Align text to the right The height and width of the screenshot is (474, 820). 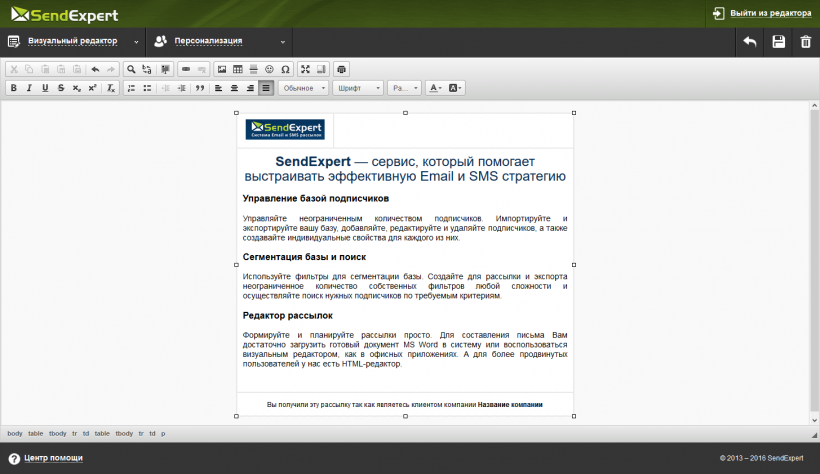(x=250, y=88)
